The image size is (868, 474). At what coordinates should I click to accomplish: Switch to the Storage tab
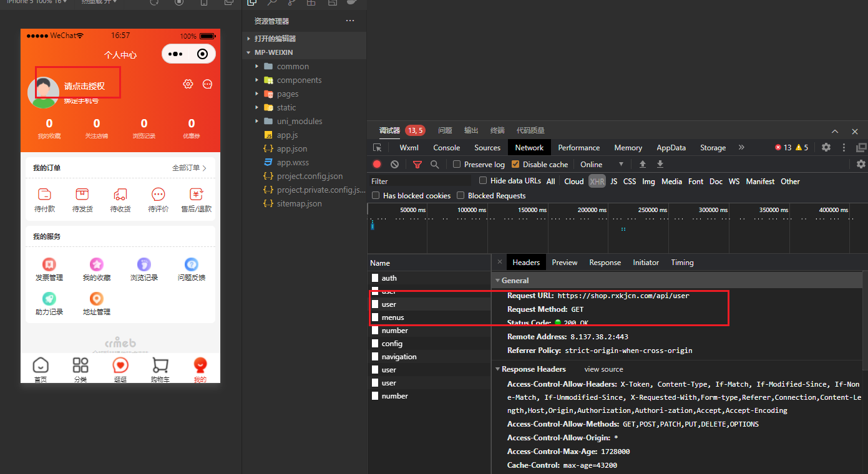pos(713,148)
